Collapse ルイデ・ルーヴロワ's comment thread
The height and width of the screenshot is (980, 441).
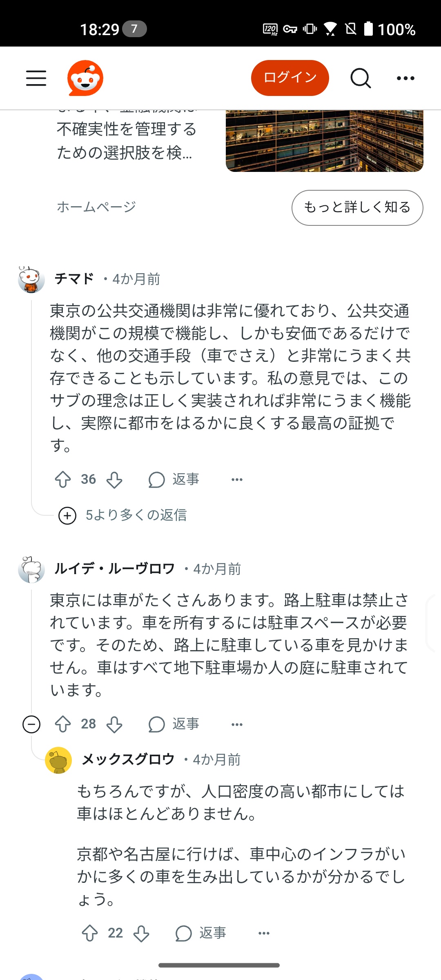31,724
